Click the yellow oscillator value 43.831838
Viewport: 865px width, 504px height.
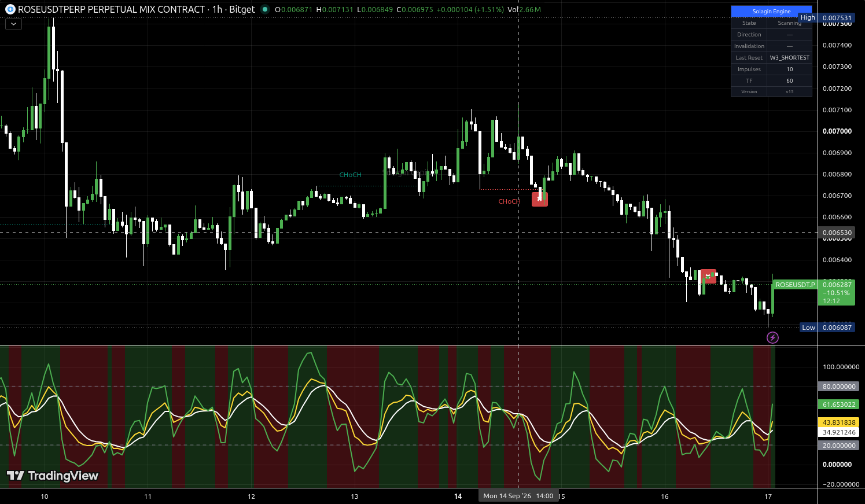click(839, 422)
